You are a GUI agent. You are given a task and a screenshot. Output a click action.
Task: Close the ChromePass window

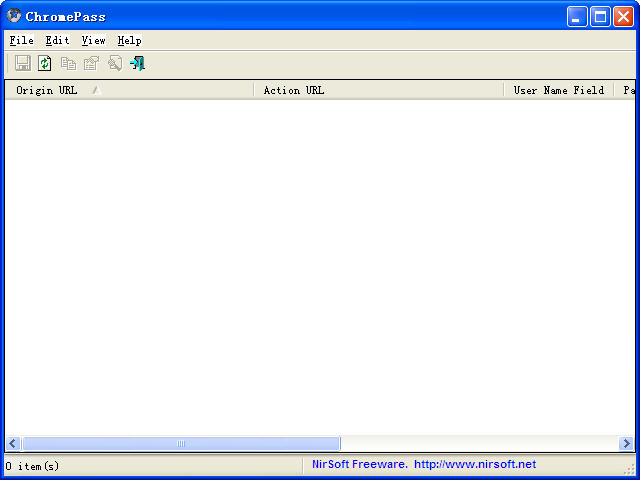click(x=623, y=17)
